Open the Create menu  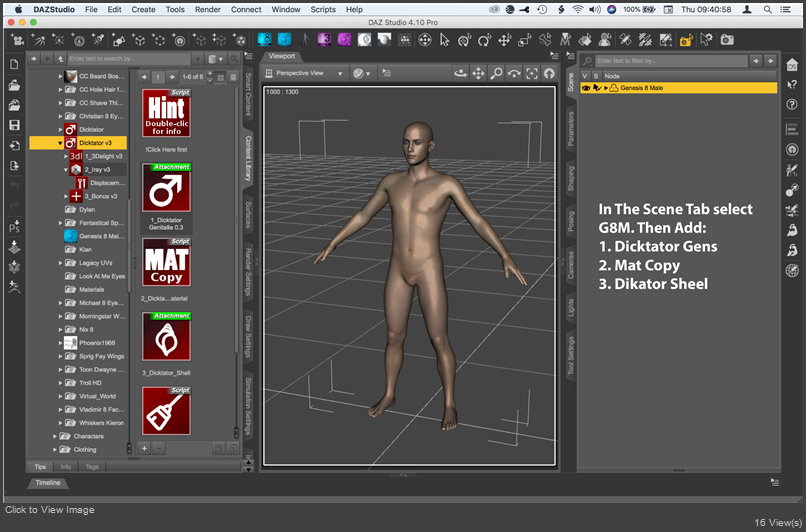point(143,9)
